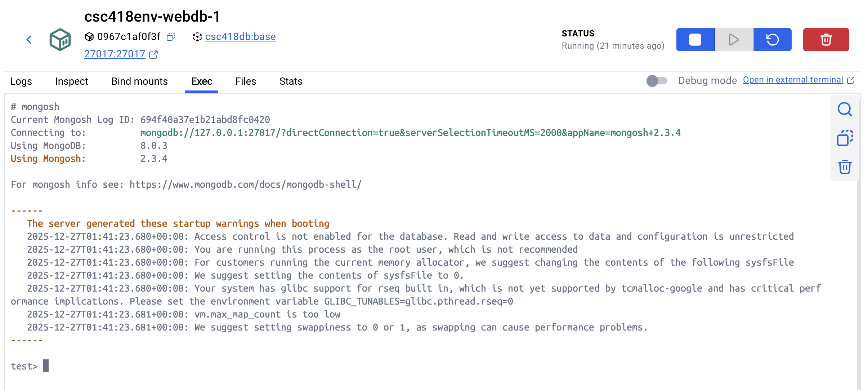Search the terminal output

tap(845, 109)
